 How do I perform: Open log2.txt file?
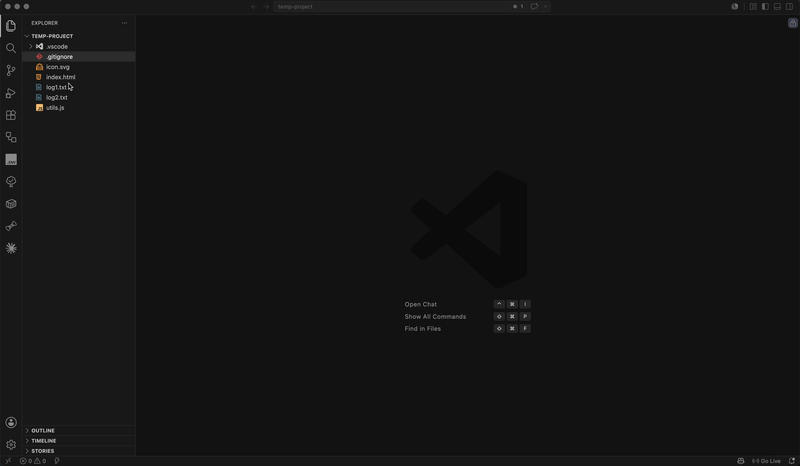pos(79,97)
